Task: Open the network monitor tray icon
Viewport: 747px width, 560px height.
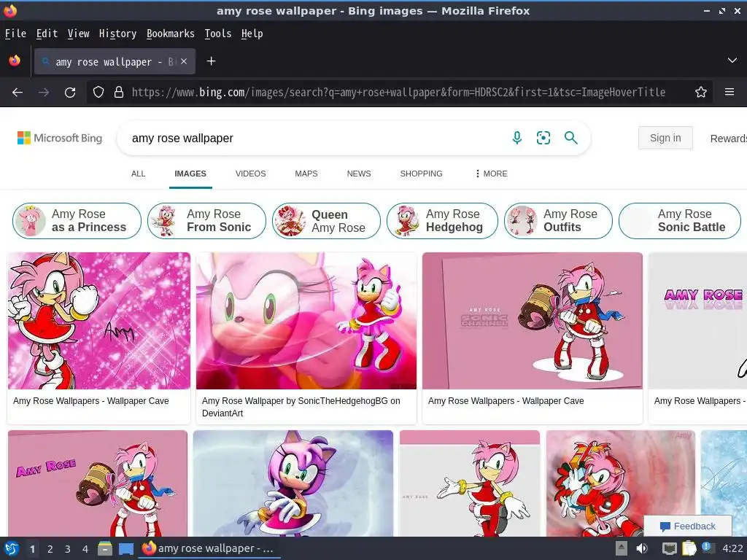Action: coord(669,548)
